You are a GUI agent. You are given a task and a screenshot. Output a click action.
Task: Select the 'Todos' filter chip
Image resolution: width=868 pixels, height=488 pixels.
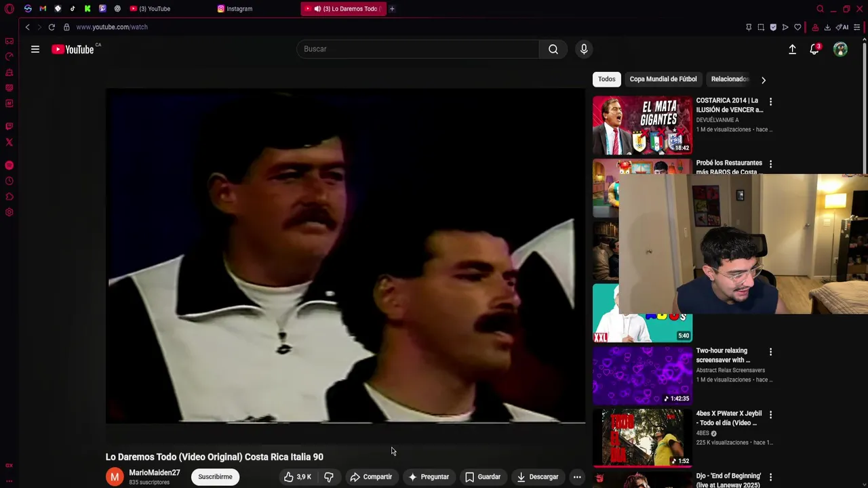607,79
